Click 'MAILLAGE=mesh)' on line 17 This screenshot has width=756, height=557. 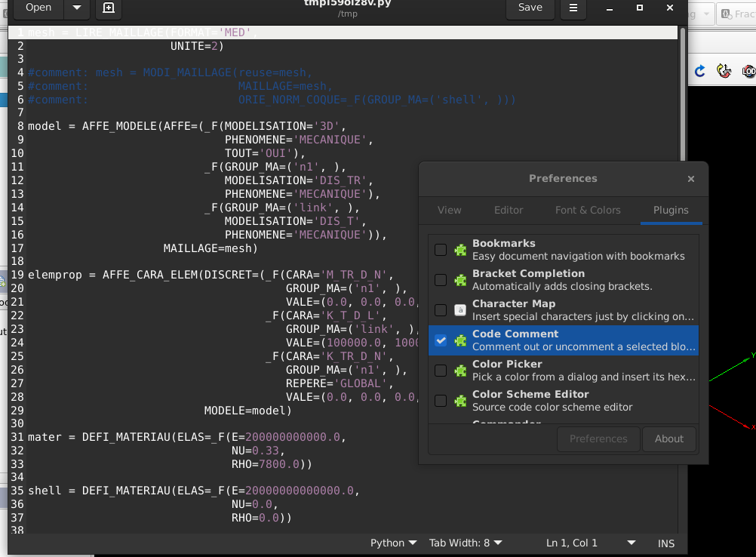tap(211, 248)
